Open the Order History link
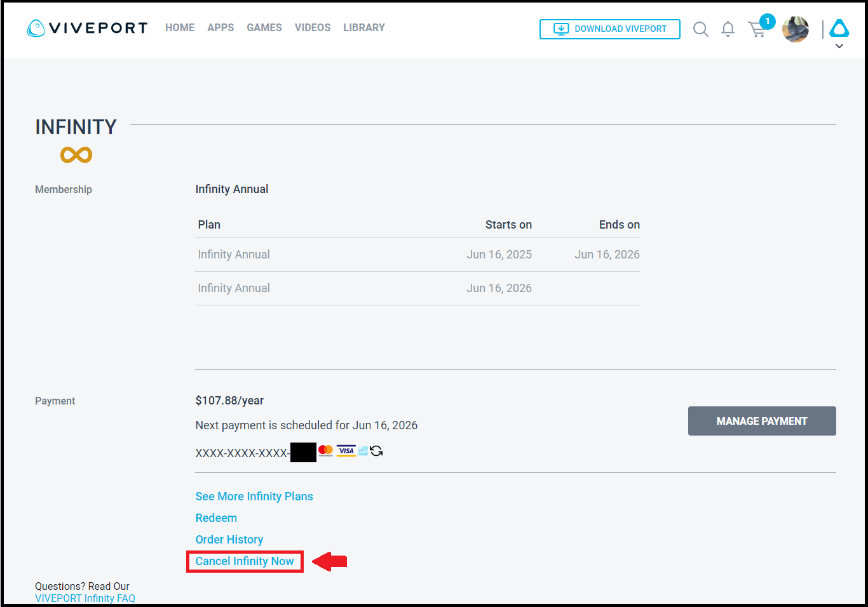Viewport: 868px width, 607px height. pyautogui.click(x=229, y=540)
